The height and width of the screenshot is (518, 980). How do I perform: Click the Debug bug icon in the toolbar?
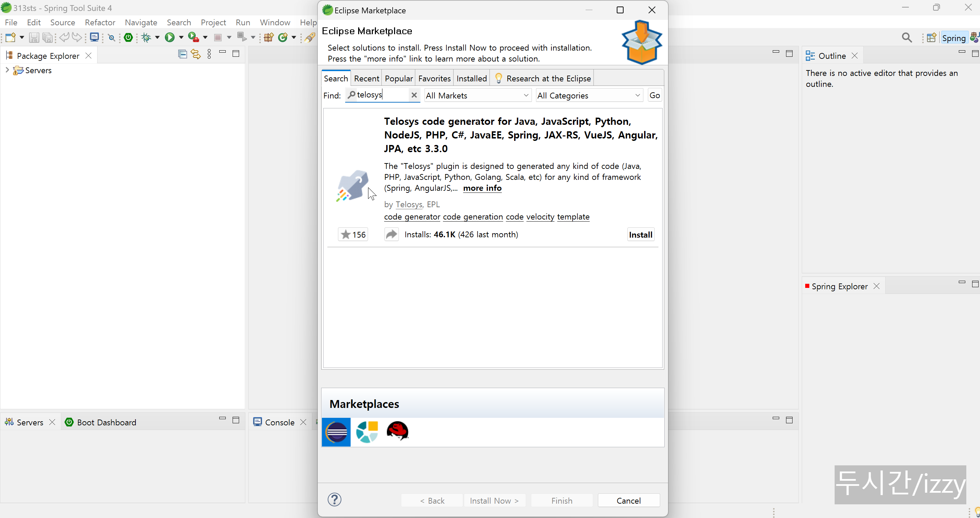click(146, 37)
